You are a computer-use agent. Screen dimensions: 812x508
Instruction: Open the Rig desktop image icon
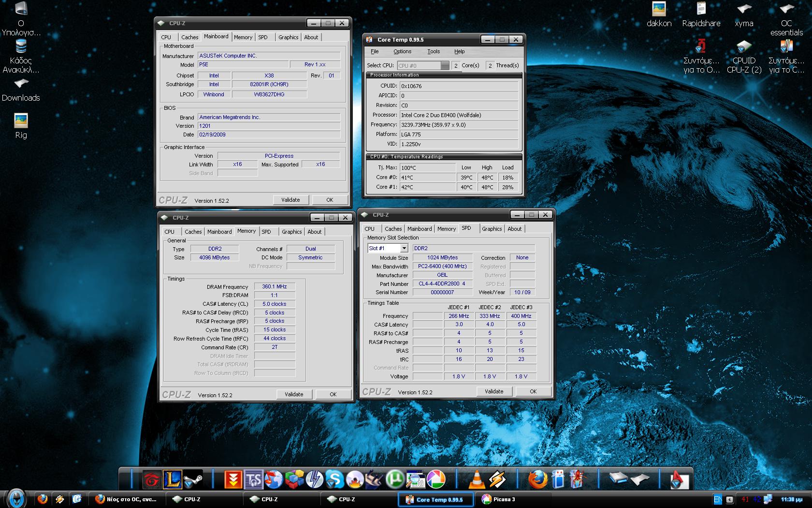tap(21, 126)
